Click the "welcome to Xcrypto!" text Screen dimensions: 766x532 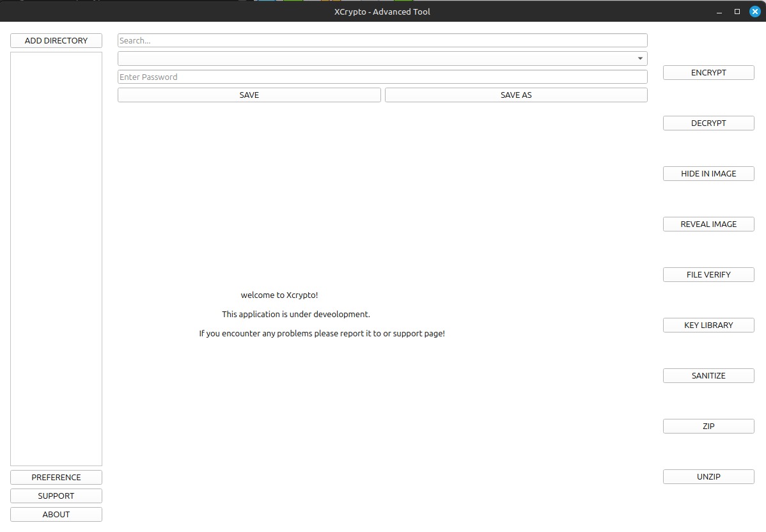[x=279, y=295]
